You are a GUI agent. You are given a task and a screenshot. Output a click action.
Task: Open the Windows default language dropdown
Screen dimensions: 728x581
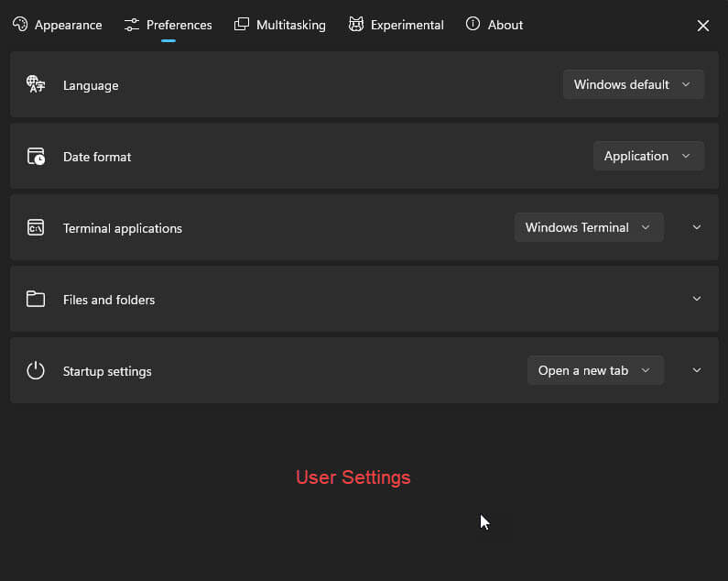(x=634, y=84)
